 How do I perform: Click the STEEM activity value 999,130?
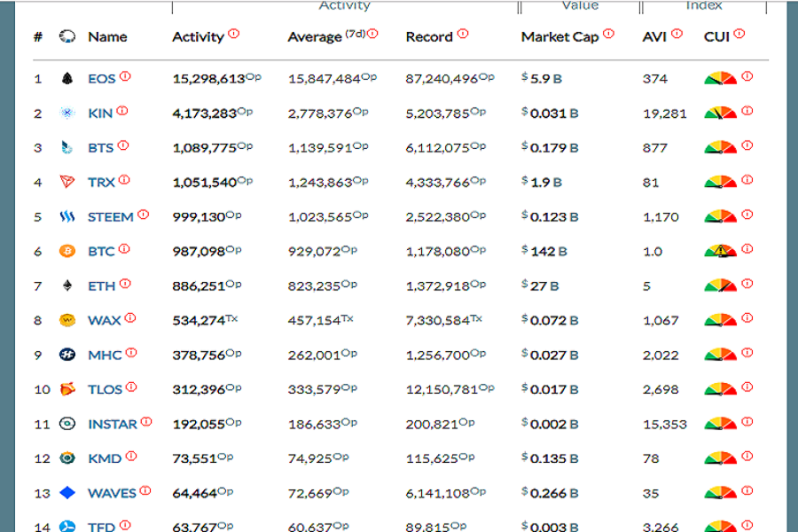tap(199, 217)
